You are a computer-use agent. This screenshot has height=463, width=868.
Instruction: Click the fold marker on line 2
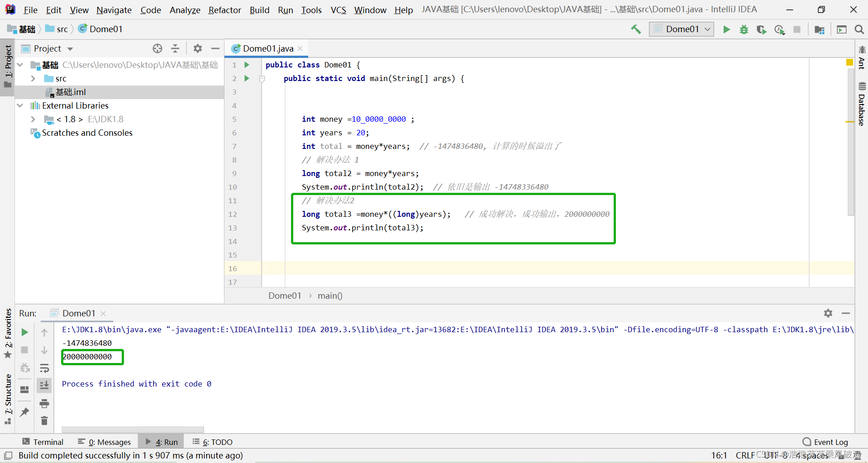(x=262, y=79)
